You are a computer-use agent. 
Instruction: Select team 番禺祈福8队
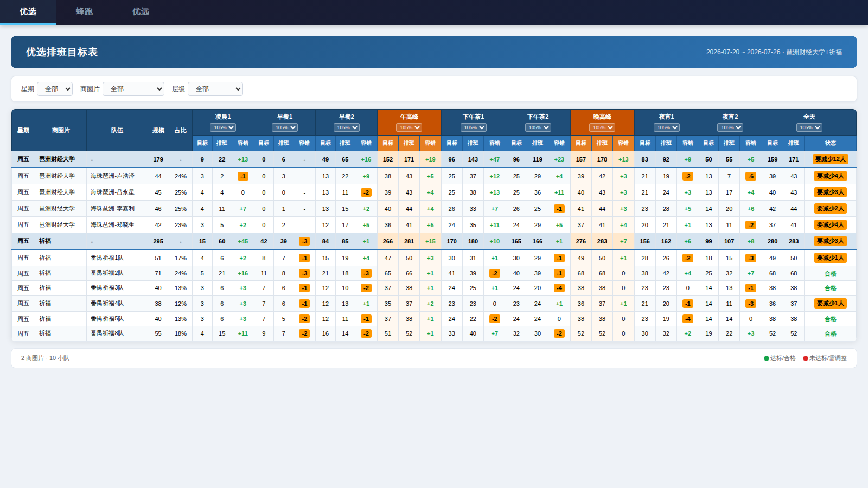(x=107, y=333)
